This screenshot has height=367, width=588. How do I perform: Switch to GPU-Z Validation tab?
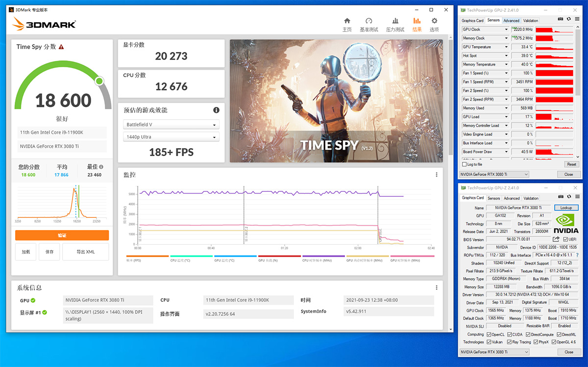coord(531,20)
